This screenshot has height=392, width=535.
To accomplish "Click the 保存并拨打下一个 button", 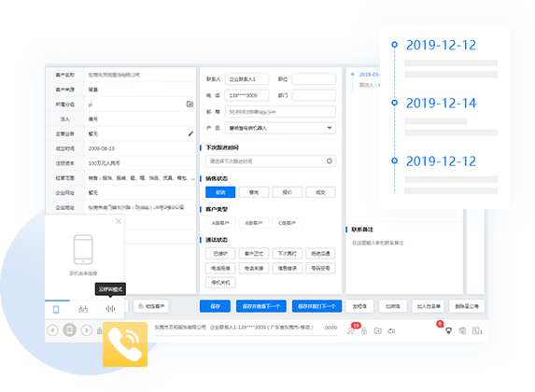I will tap(317, 306).
